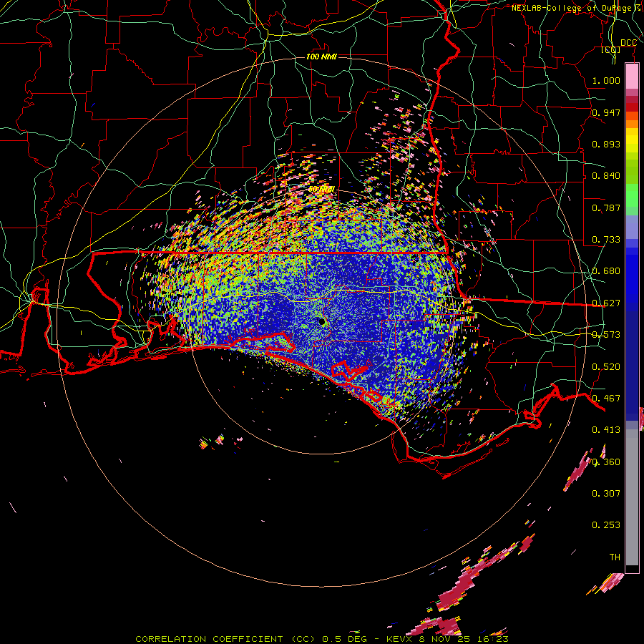The height and width of the screenshot is (644, 644).
Task: Click the 1.000 legend value
Action: pos(606,80)
